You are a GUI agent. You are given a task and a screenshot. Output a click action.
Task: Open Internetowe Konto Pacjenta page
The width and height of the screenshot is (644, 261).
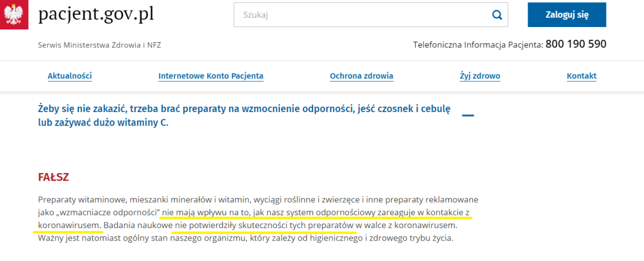coord(211,76)
